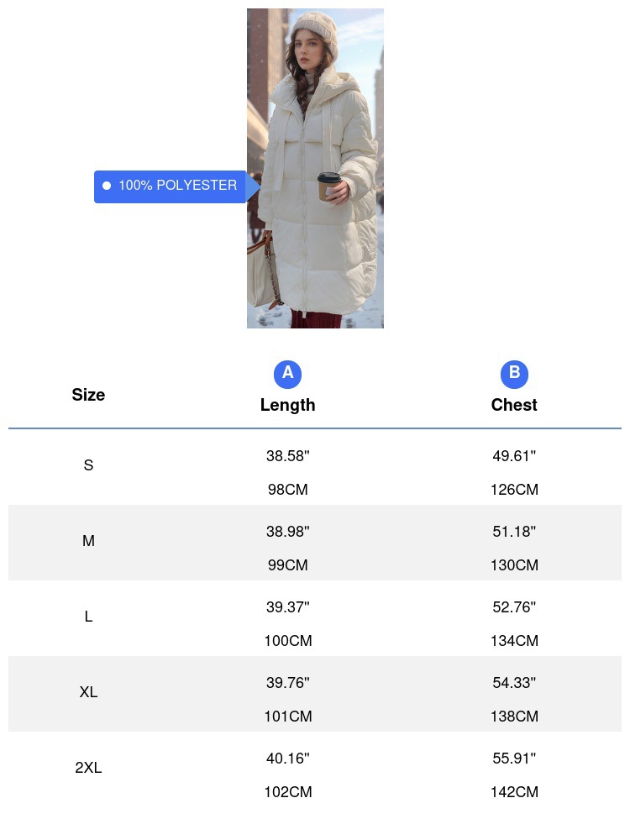Select the 54.33" chest value
Image resolution: width=630 pixels, height=840 pixels.
[514, 683]
